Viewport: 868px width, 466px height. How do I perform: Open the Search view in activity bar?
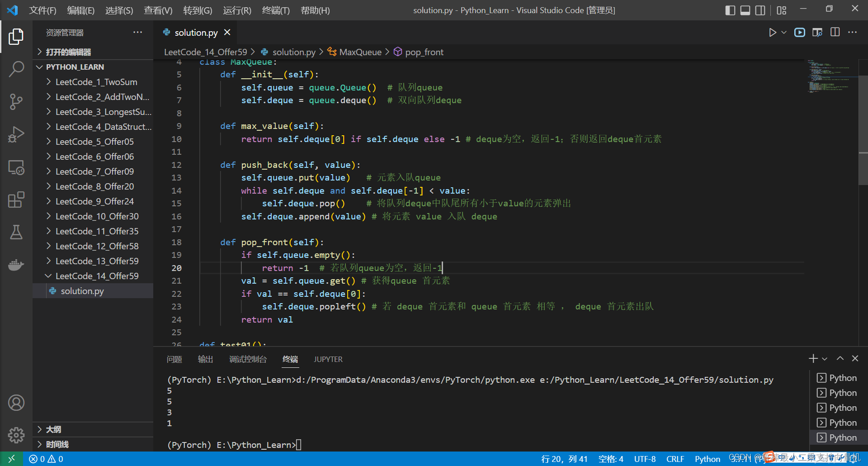[16, 69]
